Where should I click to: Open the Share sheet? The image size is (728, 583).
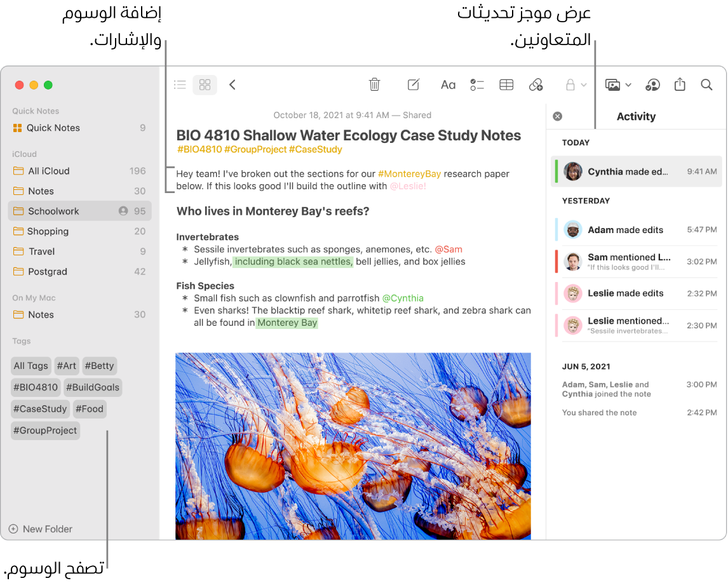pos(680,84)
